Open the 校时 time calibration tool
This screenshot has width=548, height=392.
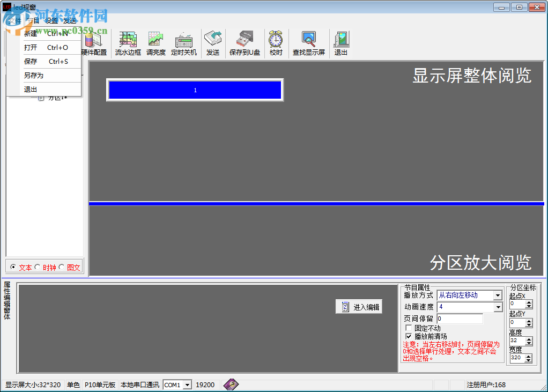click(x=276, y=43)
